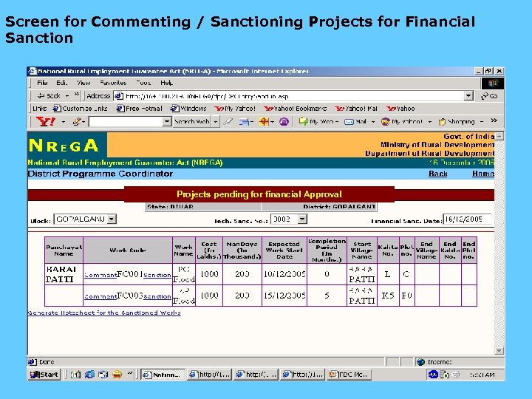Open the Windows links-bar shortcut

coord(188,109)
